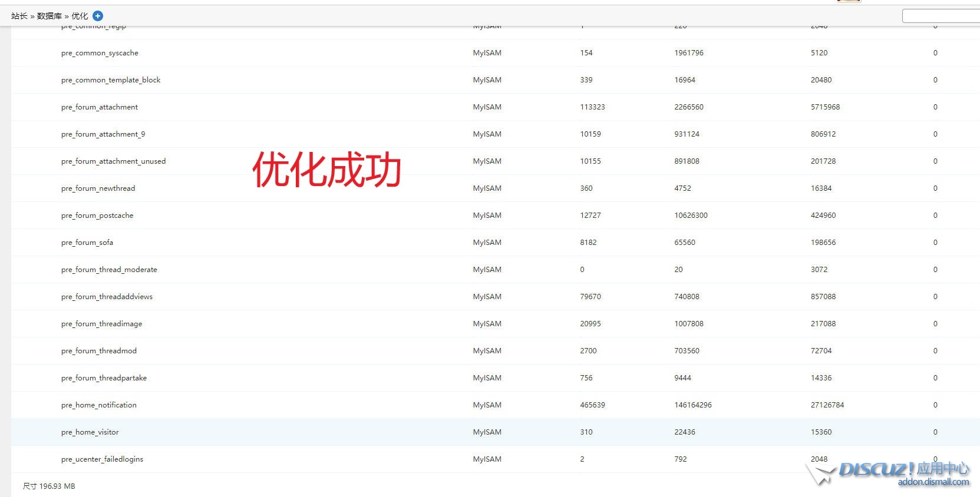Image resolution: width=980 pixels, height=497 pixels.
Task: Open the 数据库 breadcrumb item
Action: tap(49, 16)
